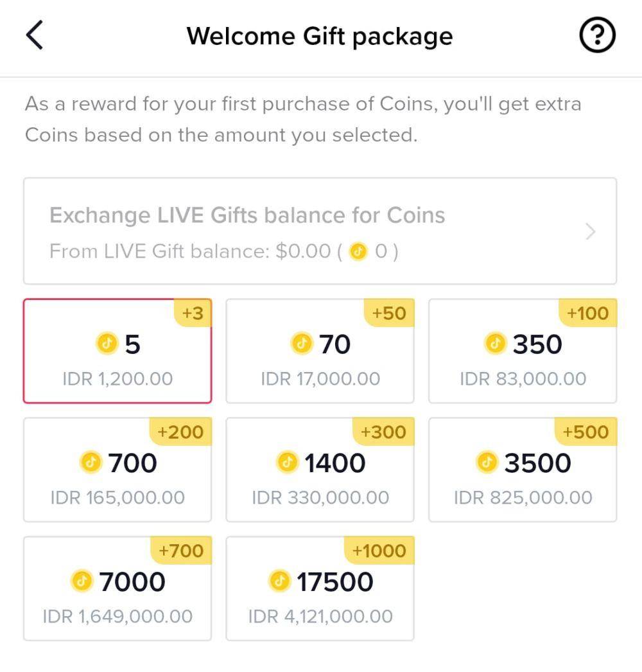This screenshot has height=672, width=642.
Task: Tap the IDR 1,649,000.00 price label
Action: point(117,616)
